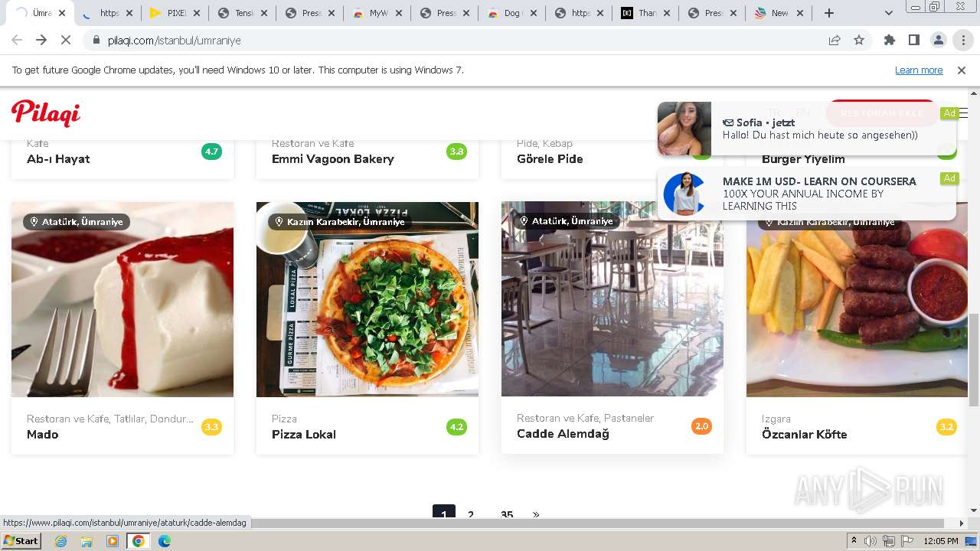Share this page icon in address bar
980x551 pixels.
coord(835,40)
